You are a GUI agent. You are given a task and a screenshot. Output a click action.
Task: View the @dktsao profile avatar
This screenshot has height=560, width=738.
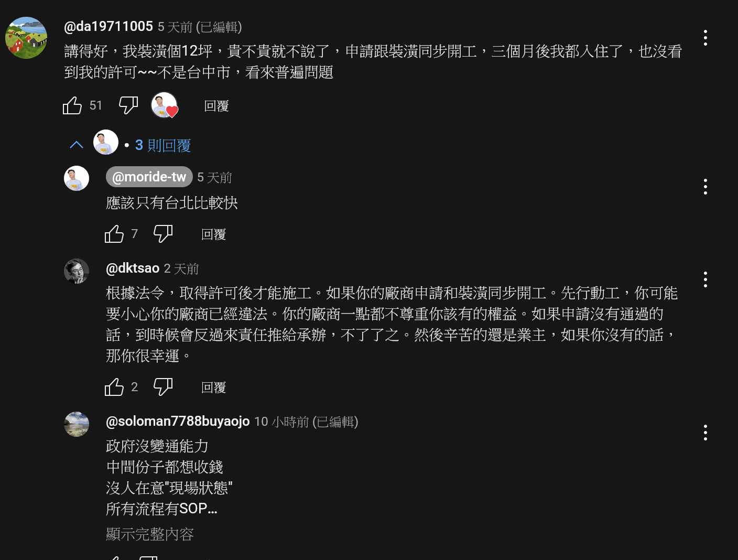point(77,271)
